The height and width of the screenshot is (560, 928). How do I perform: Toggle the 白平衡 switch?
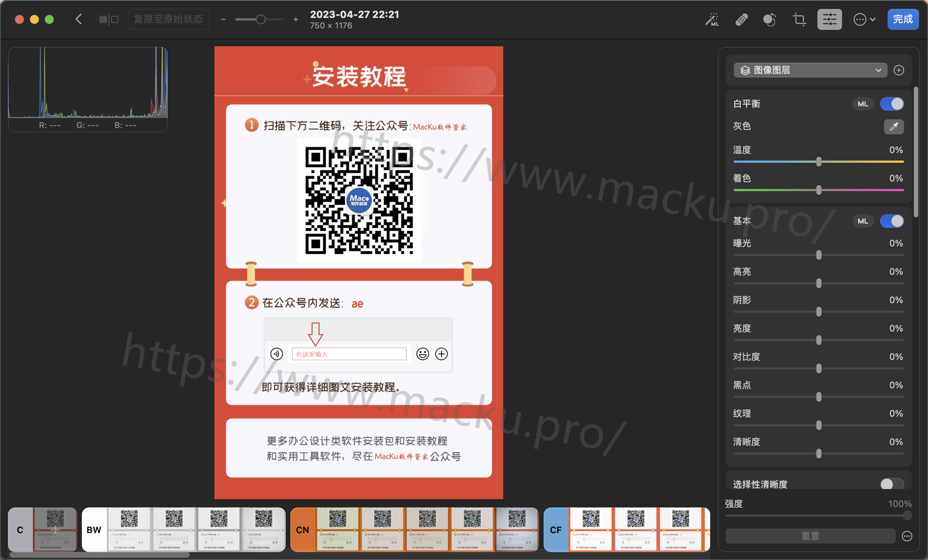[892, 104]
